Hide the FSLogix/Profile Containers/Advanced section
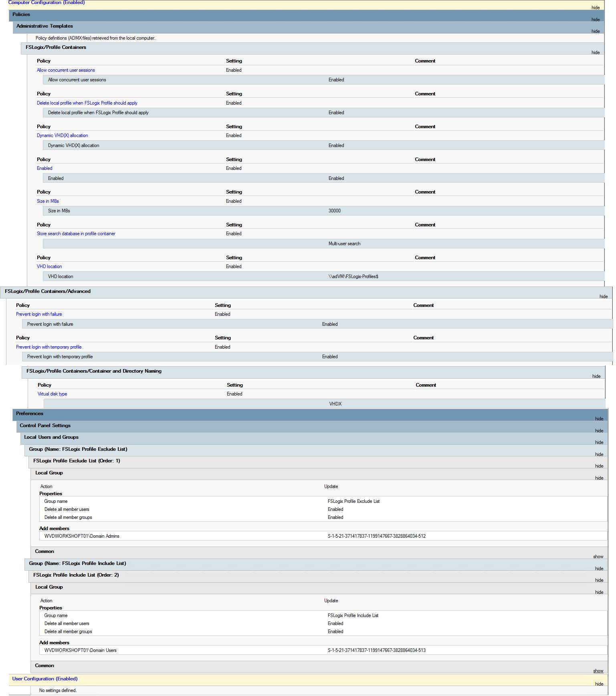This screenshot has height=696, width=616. pos(604,297)
